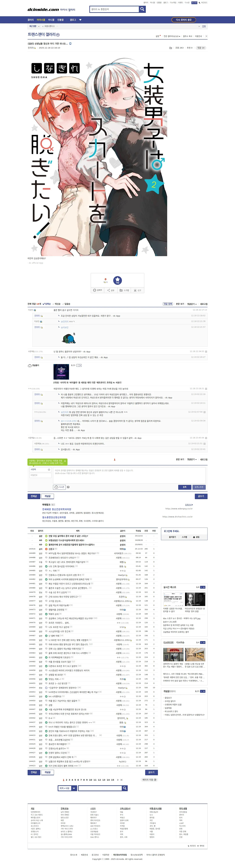Click the image folder icon beside view count
The image size is (235, 868).
(x=170, y=48)
